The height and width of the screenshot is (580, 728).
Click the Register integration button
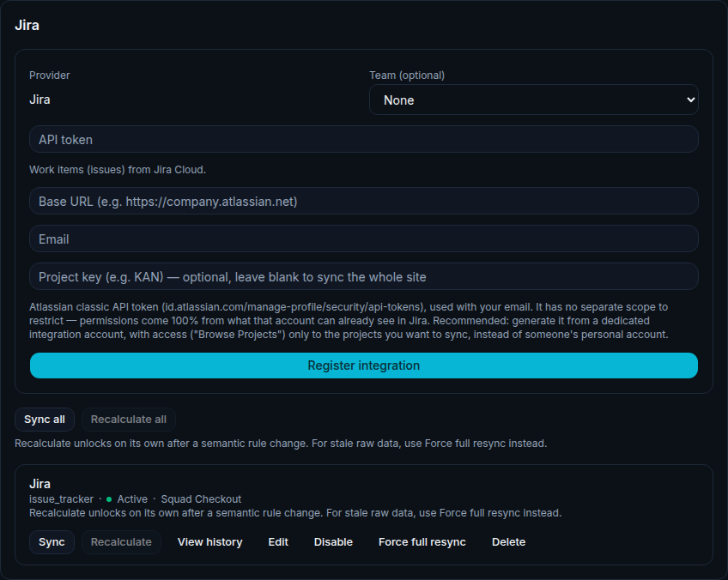coord(363,366)
